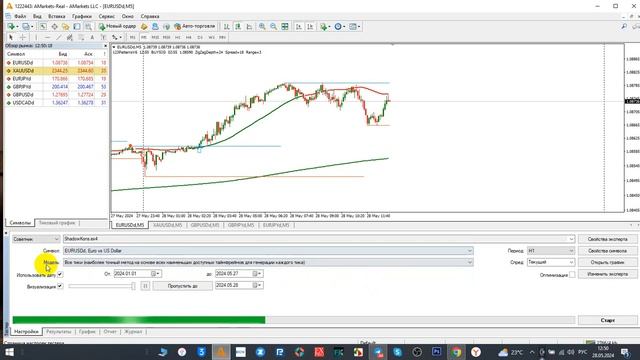Select the XAUUSDd row in Market Watch

click(56, 71)
